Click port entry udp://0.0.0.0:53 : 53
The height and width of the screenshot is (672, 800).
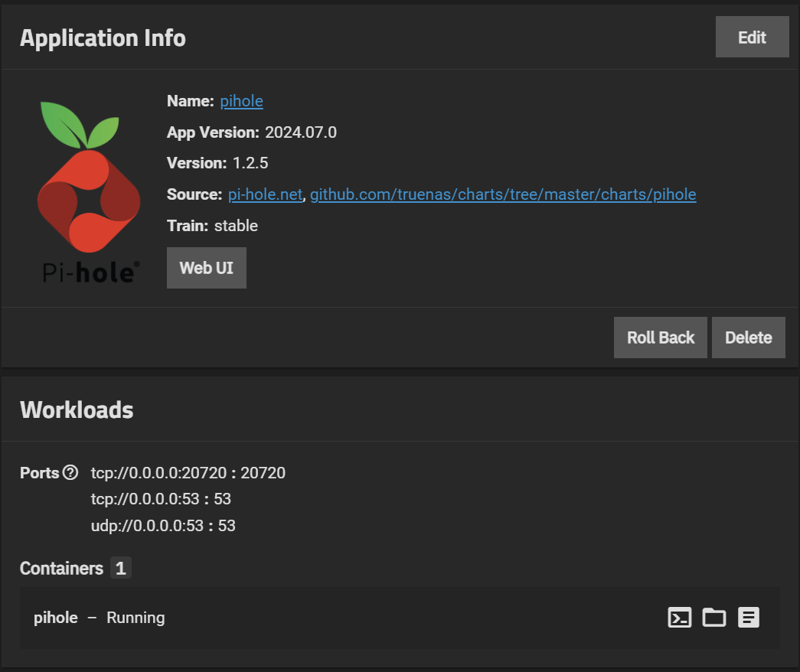(163, 526)
